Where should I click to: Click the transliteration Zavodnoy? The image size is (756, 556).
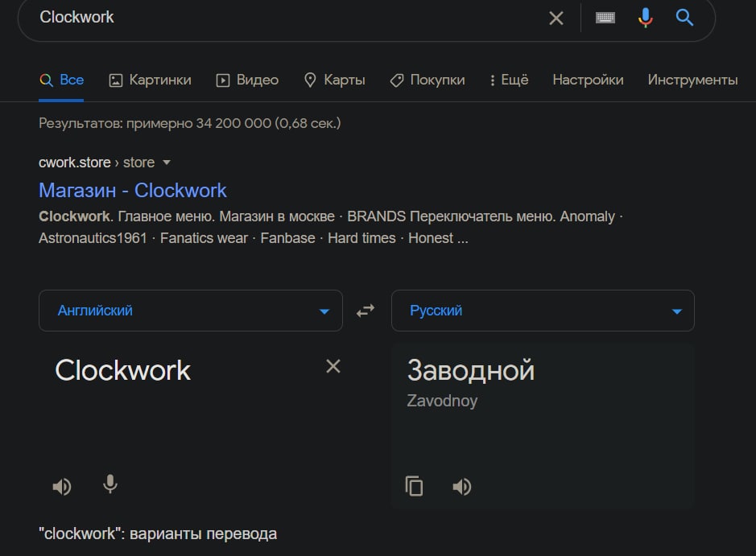coord(442,401)
